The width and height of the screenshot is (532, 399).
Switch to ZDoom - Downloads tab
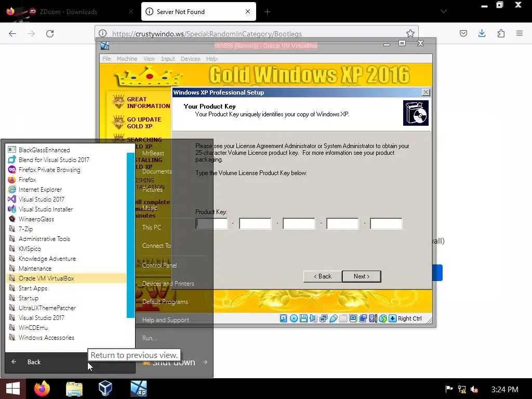tap(69, 12)
